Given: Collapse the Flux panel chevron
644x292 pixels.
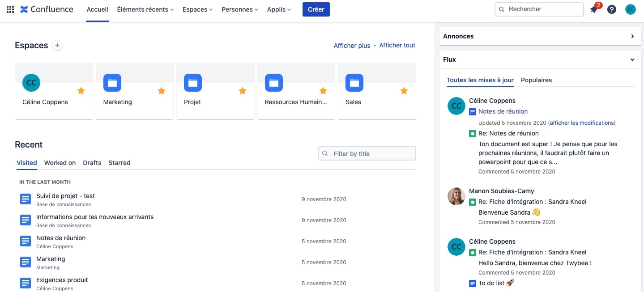Looking at the screenshot, I should (x=632, y=59).
